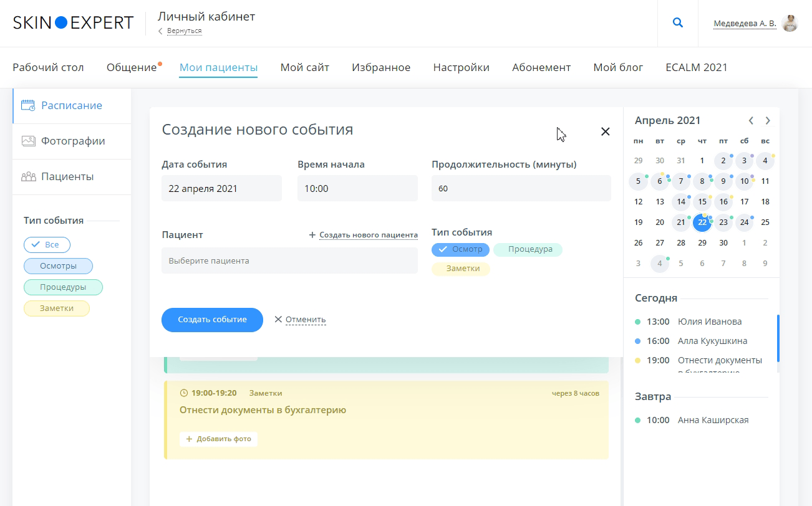Click the Фотографии image icon
The width and height of the screenshot is (812, 506).
[x=28, y=141]
